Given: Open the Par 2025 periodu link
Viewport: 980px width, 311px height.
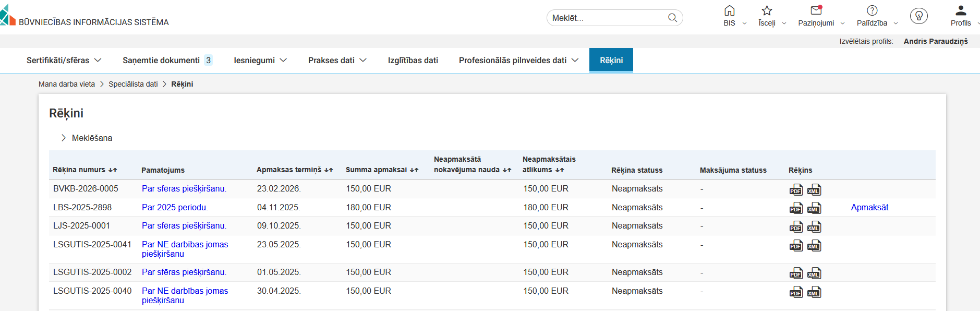Looking at the screenshot, I should [174, 207].
